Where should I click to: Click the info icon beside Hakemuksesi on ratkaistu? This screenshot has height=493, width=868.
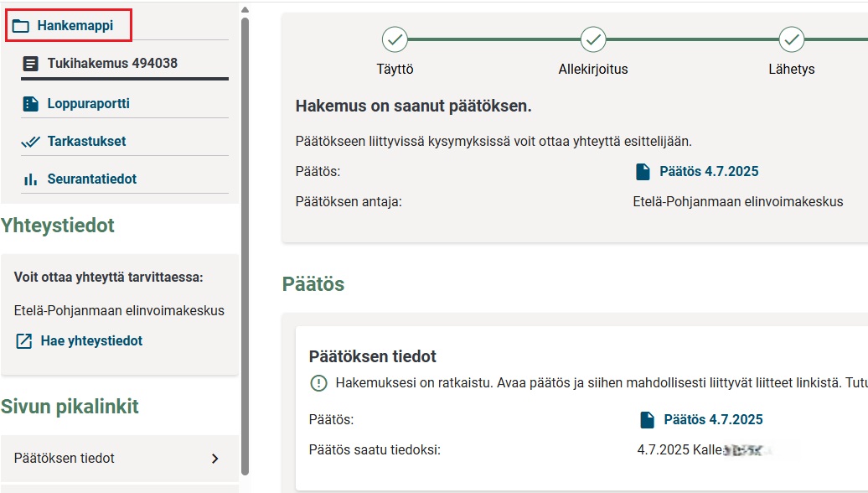pos(318,383)
